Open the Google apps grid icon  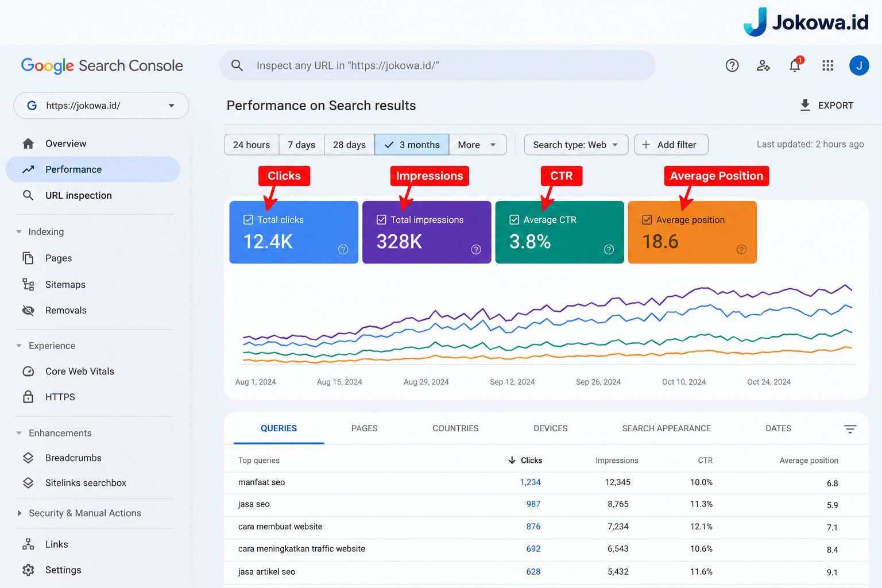click(827, 65)
